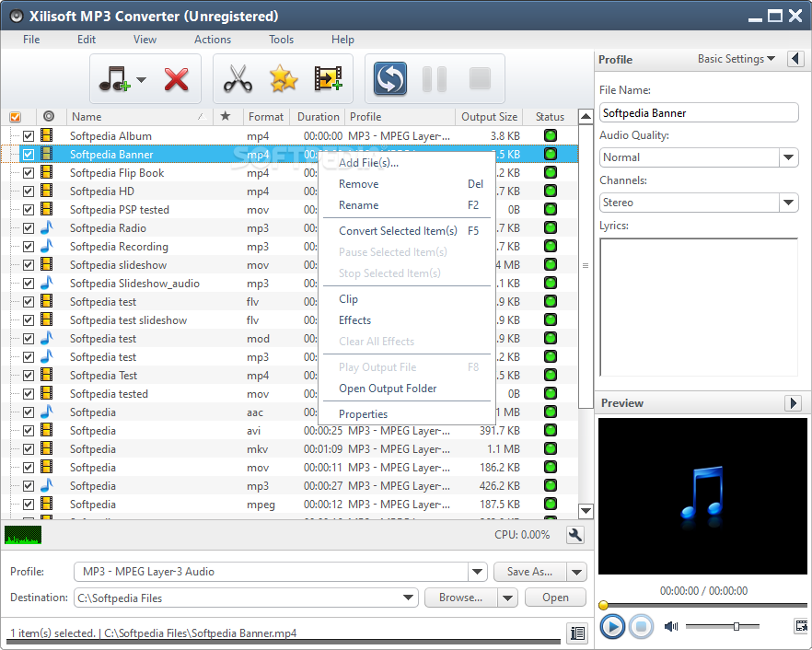Click the Save As... button
This screenshot has width=812, height=650.
529,572
